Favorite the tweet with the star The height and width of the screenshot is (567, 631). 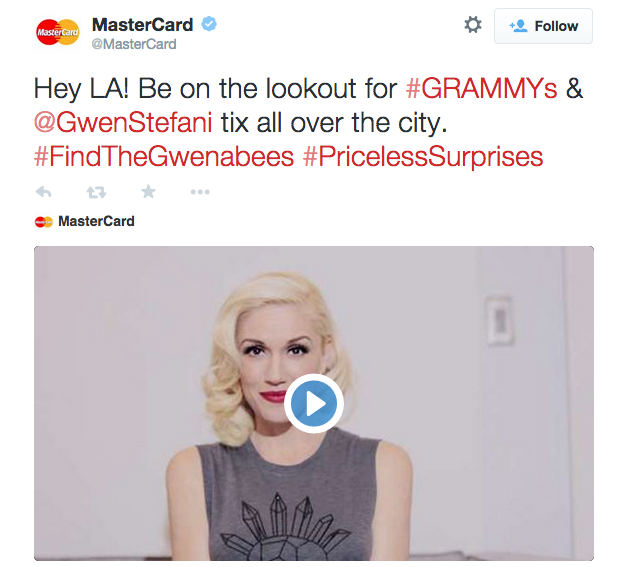pyautogui.click(x=148, y=192)
